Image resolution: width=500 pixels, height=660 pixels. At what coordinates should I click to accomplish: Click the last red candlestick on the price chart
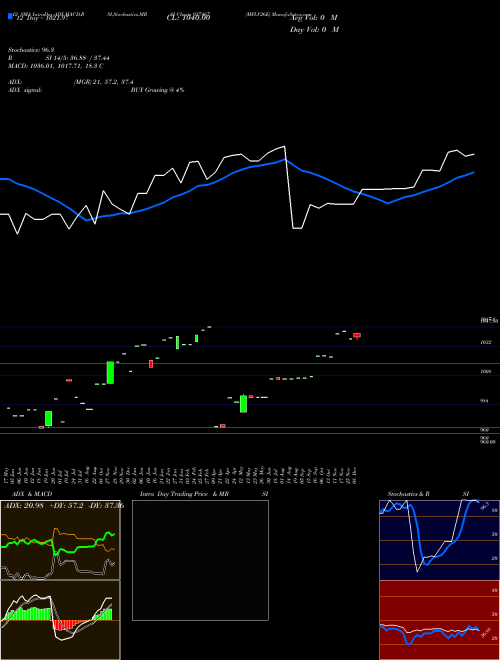coord(357,335)
